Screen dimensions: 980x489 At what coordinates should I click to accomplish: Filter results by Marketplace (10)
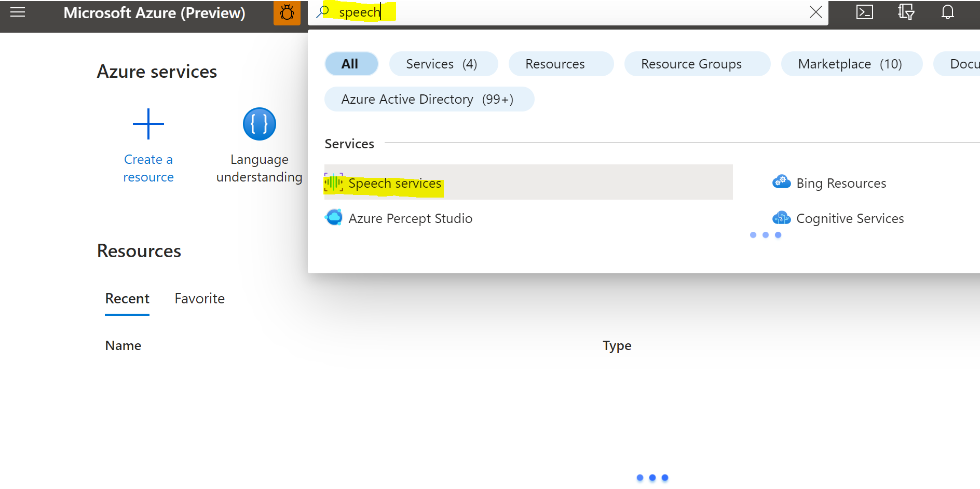[x=852, y=64]
